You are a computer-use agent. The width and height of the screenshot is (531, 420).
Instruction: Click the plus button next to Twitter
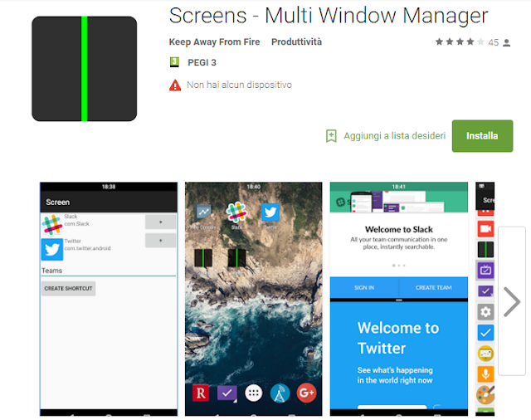point(160,240)
